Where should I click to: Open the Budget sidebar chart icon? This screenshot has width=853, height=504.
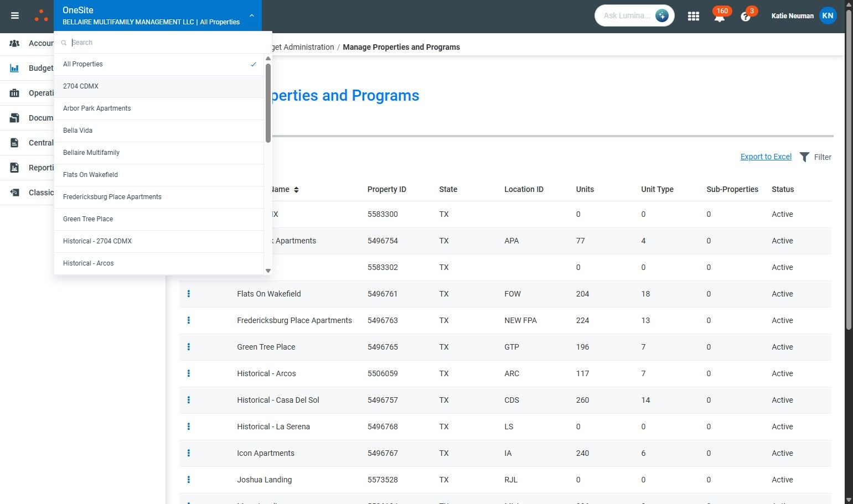tap(14, 68)
